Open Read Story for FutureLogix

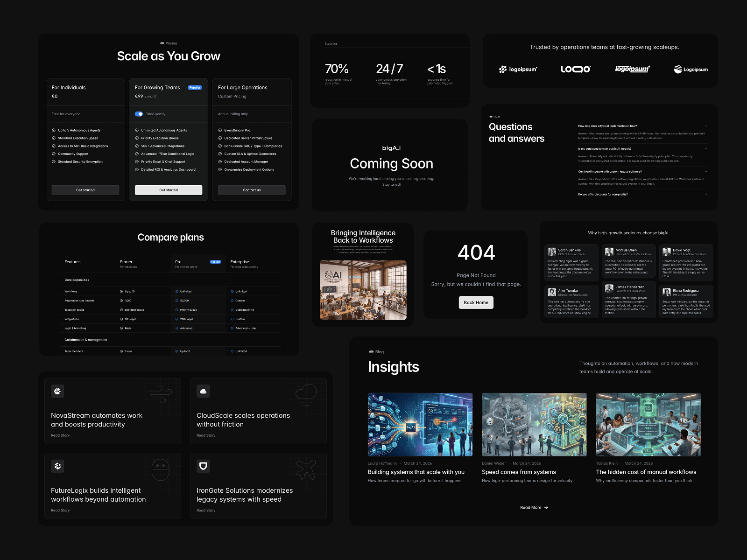60,511
